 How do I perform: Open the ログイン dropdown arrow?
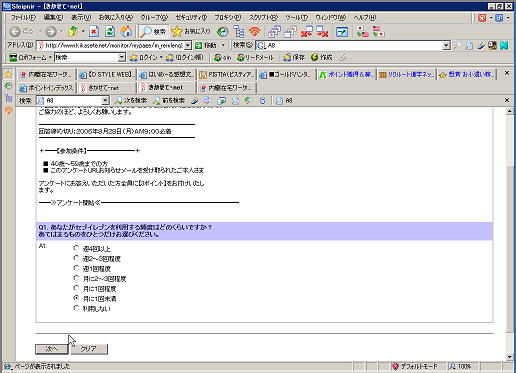click(x=161, y=57)
